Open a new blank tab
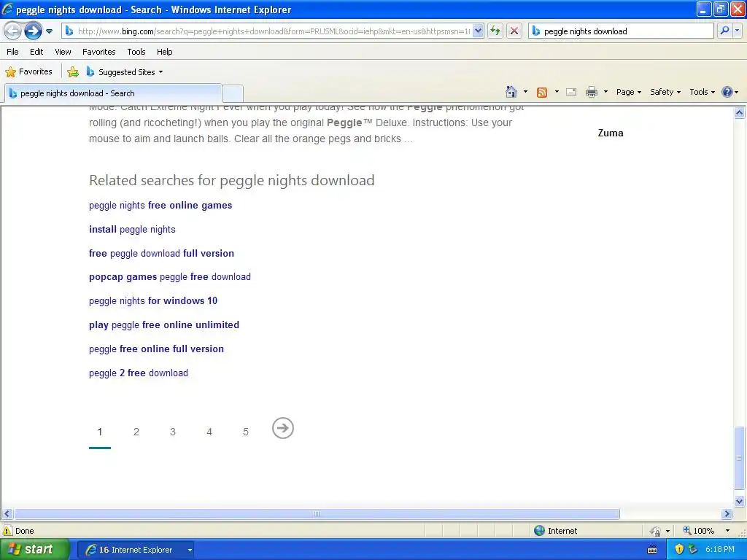 click(233, 93)
